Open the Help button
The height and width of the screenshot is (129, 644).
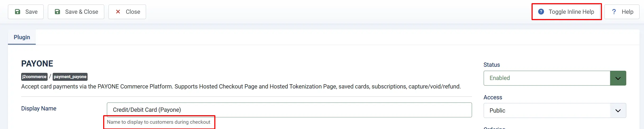click(622, 12)
